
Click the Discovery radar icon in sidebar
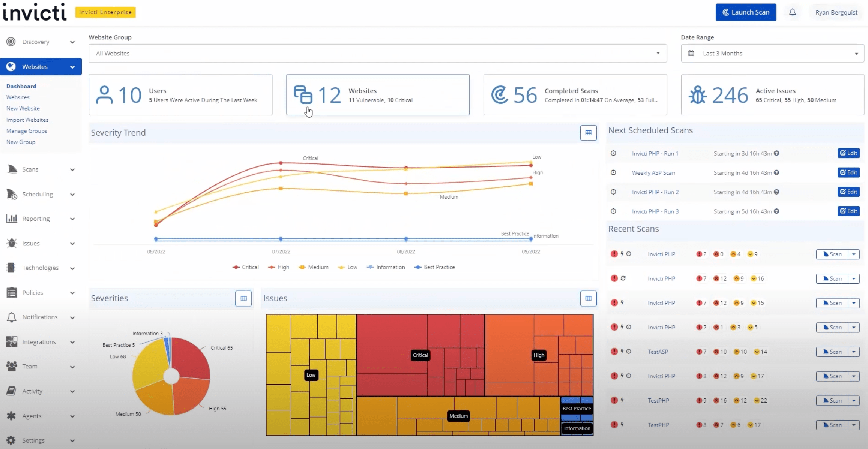point(11,42)
